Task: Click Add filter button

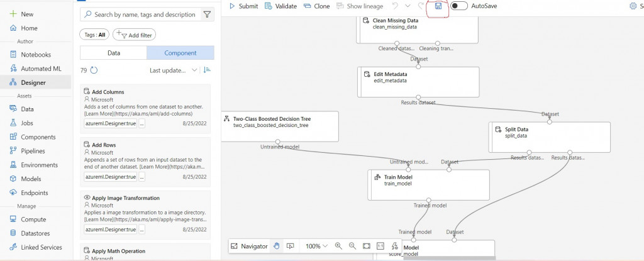Action: (x=135, y=35)
